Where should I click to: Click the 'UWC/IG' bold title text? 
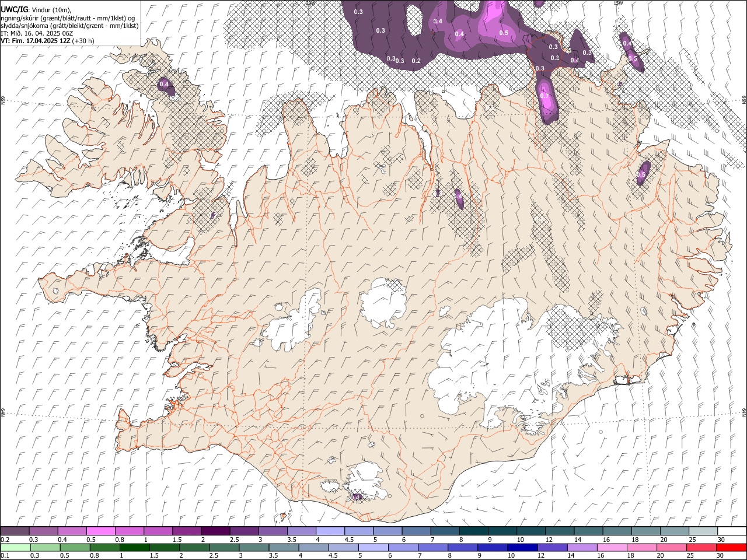14,10
